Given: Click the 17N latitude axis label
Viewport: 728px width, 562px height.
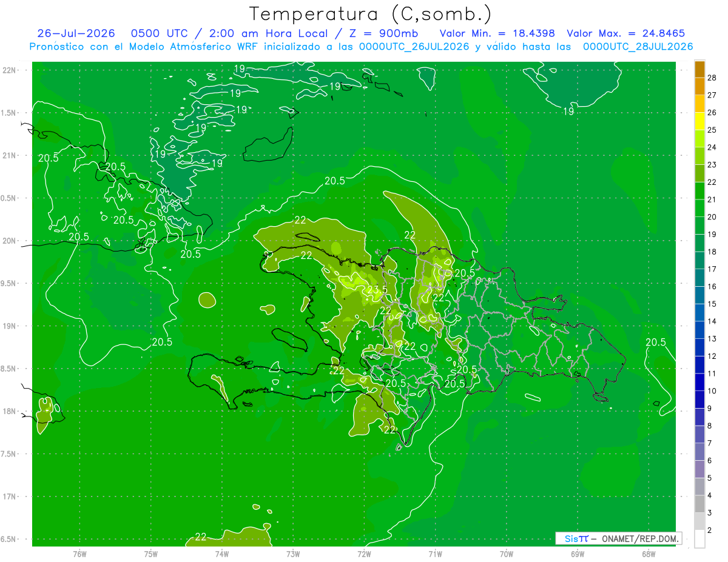Looking at the screenshot, I should click(x=10, y=497).
